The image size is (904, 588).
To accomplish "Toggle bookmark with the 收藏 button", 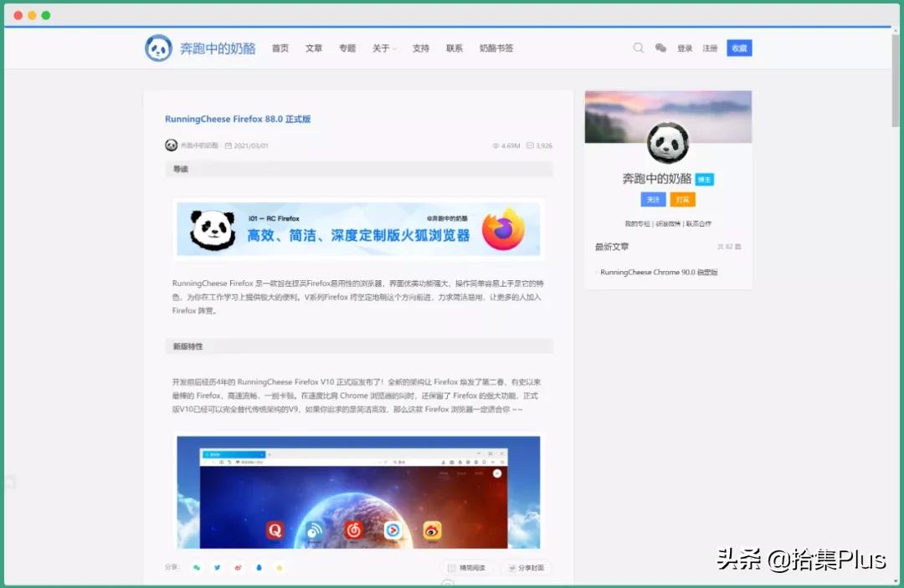I will tap(739, 48).
